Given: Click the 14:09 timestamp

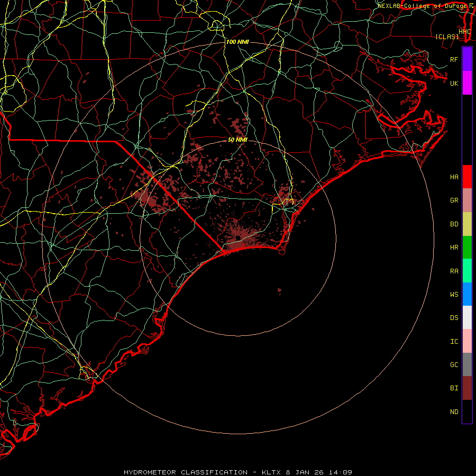Looking at the screenshot, I should click(341, 472).
